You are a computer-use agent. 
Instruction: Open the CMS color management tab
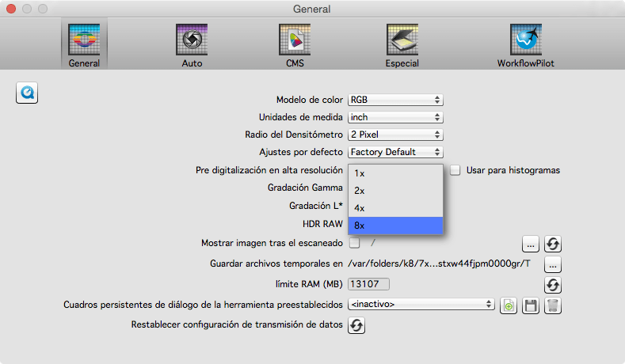(295, 44)
